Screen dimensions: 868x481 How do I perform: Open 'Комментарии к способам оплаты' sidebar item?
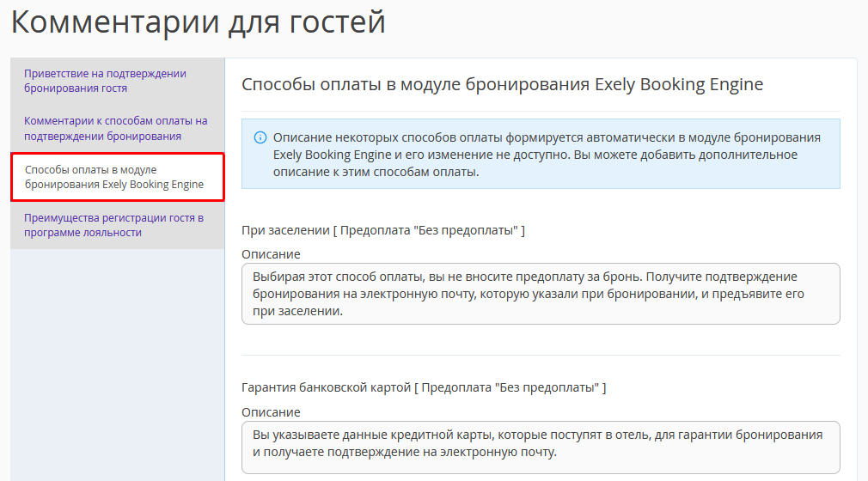pyautogui.click(x=115, y=129)
